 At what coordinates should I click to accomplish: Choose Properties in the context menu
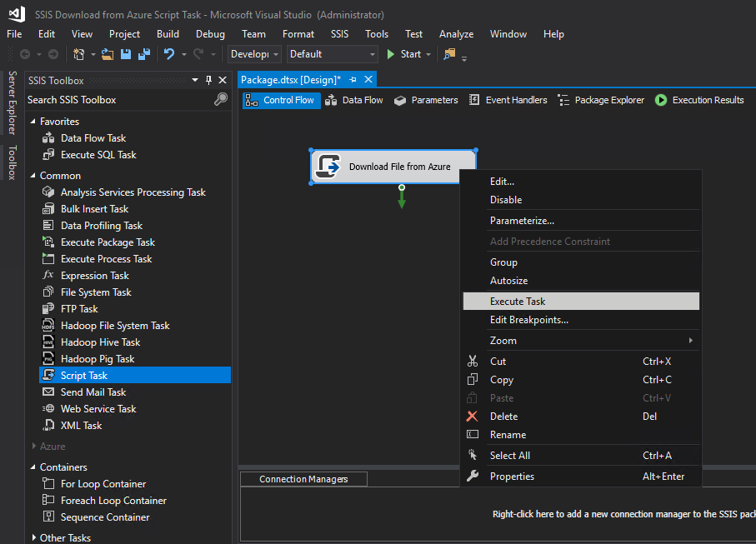(x=581, y=476)
